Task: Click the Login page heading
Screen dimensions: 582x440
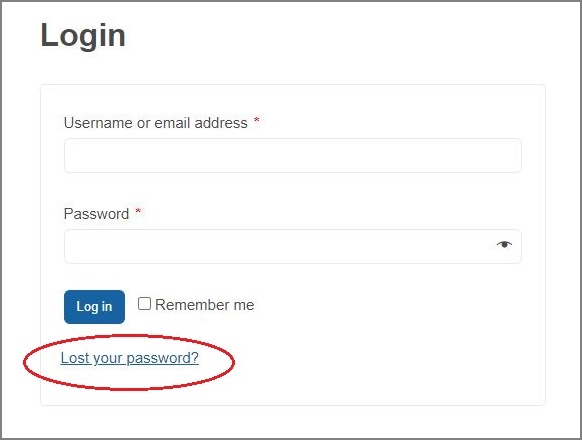Action: 83,36
